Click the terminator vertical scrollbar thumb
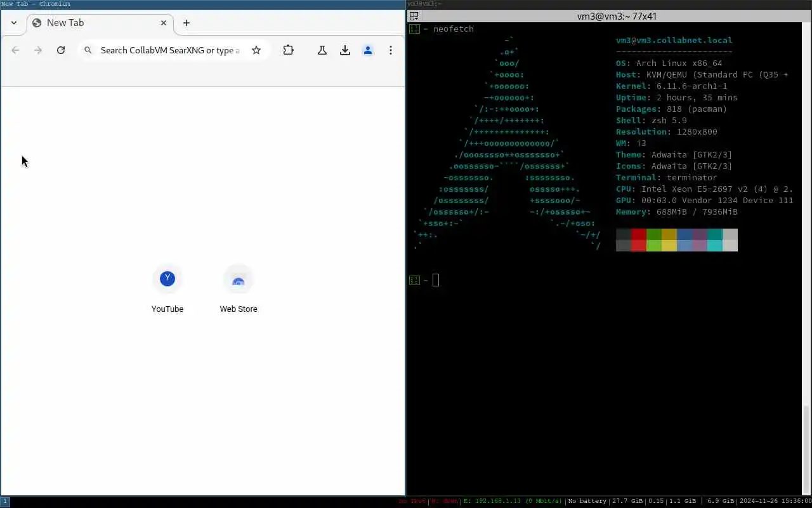This screenshot has width=812, height=508. coord(808,450)
